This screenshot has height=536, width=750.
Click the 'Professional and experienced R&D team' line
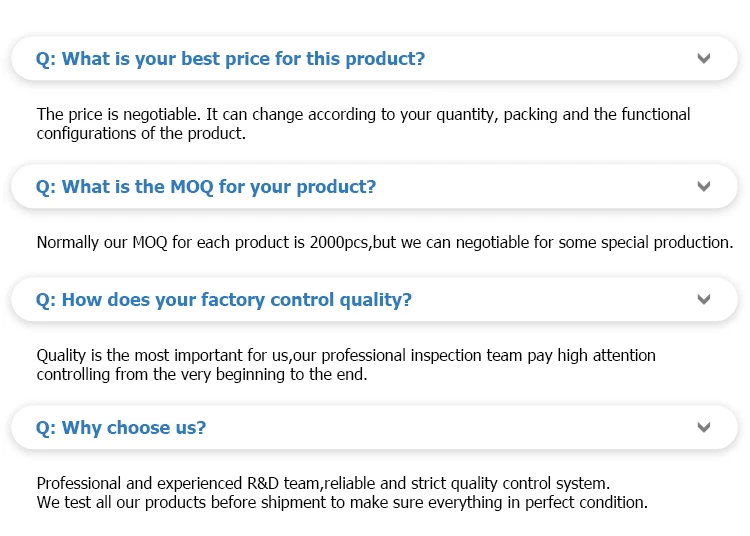(x=323, y=483)
